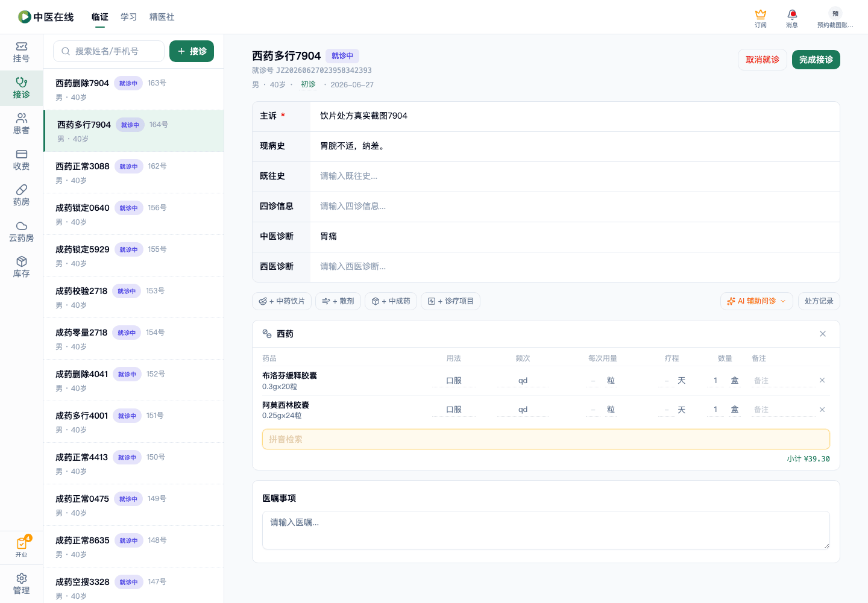Select patient 西药多行7904 in list
868x603 pixels.
134,131
